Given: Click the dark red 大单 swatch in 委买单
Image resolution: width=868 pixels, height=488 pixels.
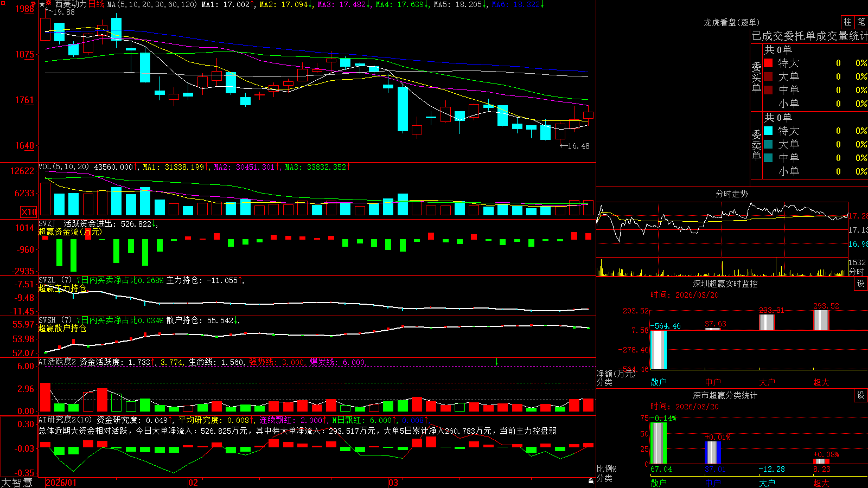Looking at the screenshot, I should pos(768,76).
